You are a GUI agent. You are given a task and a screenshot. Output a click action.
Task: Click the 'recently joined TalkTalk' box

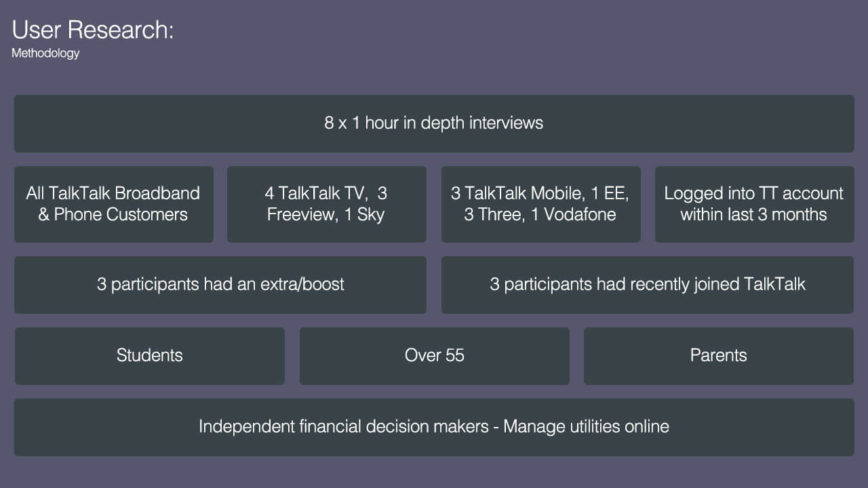pyautogui.click(x=647, y=284)
